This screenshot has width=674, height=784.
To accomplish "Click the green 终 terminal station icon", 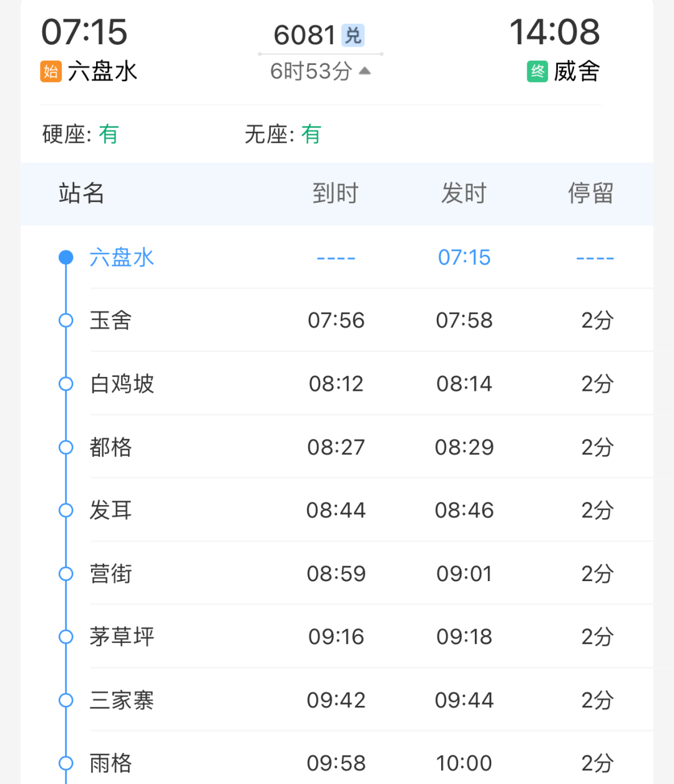I will point(537,72).
